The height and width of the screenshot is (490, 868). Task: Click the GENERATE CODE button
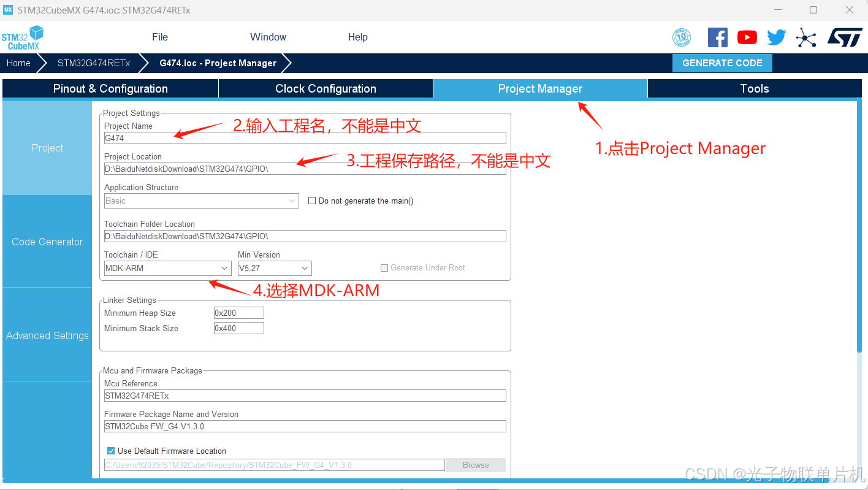tap(722, 63)
